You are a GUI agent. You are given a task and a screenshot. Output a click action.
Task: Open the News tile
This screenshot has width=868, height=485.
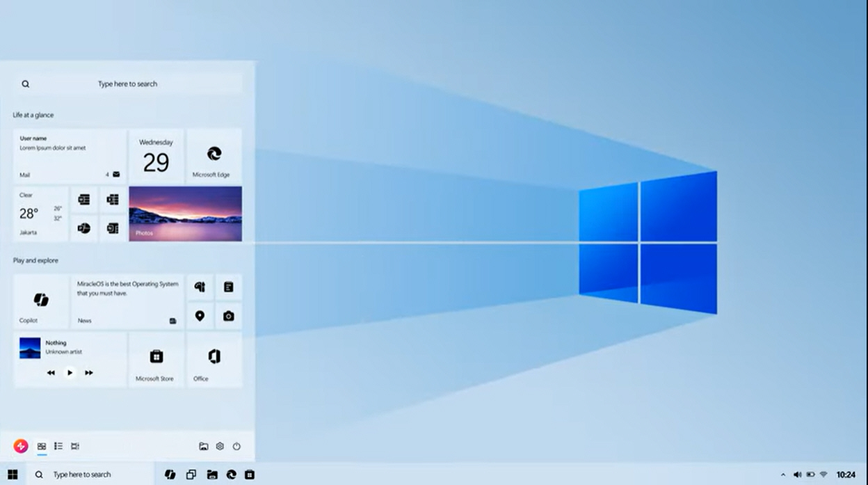(127, 301)
